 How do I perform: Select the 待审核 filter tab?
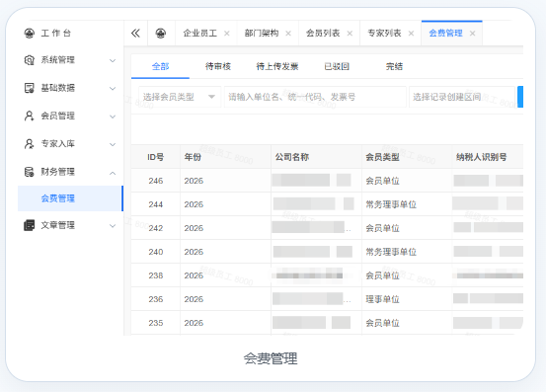click(x=218, y=66)
